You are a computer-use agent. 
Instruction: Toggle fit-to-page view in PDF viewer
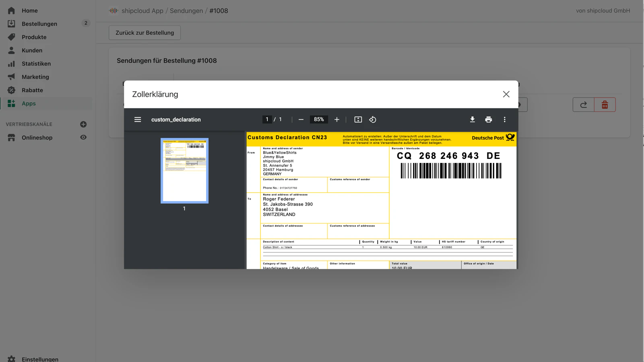(358, 119)
